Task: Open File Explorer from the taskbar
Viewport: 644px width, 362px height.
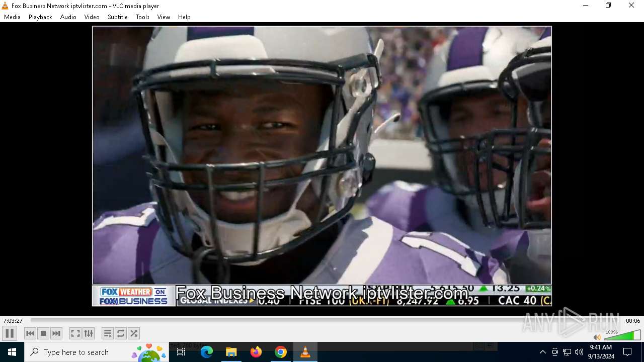Action: tap(231, 352)
